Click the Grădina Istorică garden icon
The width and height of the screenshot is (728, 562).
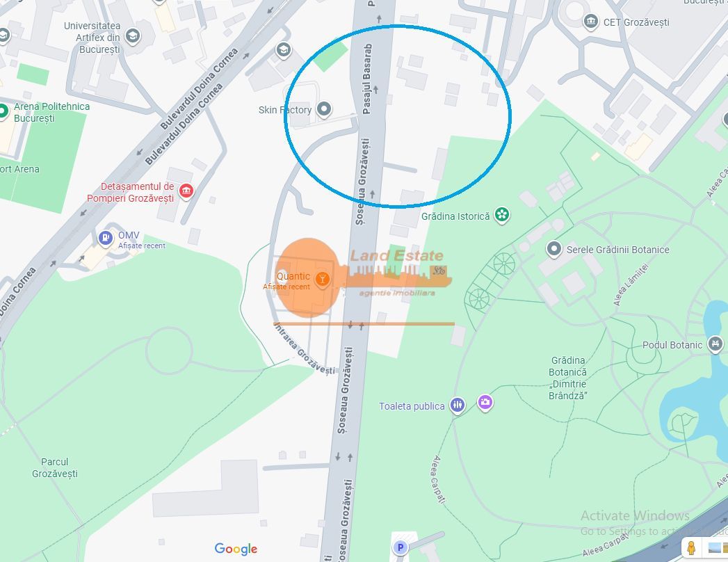pyautogui.click(x=502, y=215)
